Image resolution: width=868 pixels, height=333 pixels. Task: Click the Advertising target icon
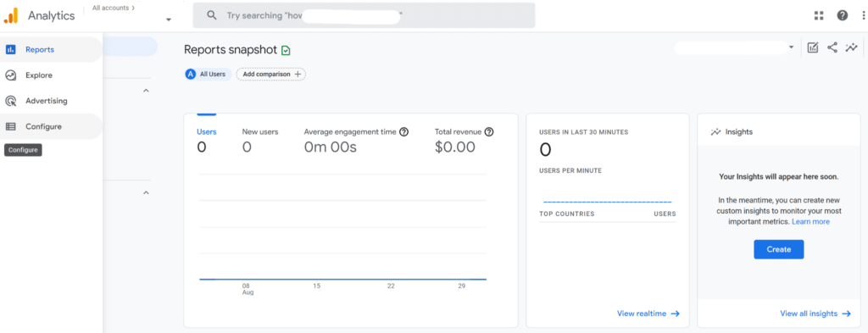click(10, 101)
